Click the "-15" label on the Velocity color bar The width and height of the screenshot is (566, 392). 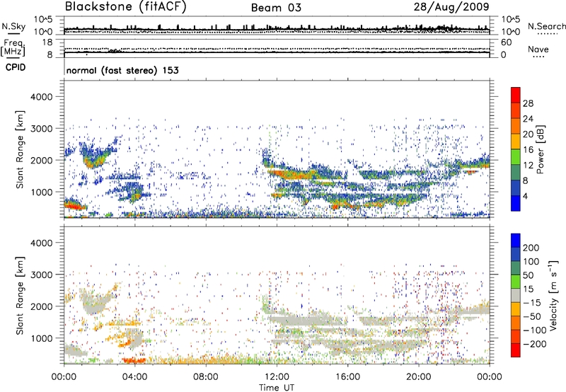(x=532, y=302)
